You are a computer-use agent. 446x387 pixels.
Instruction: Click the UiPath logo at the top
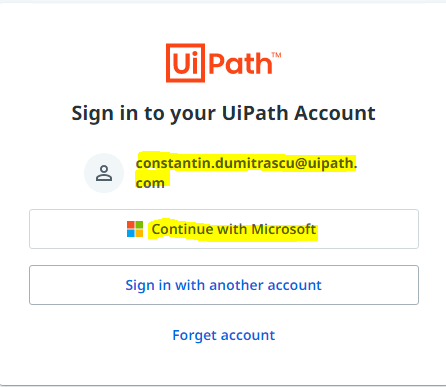tap(224, 63)
